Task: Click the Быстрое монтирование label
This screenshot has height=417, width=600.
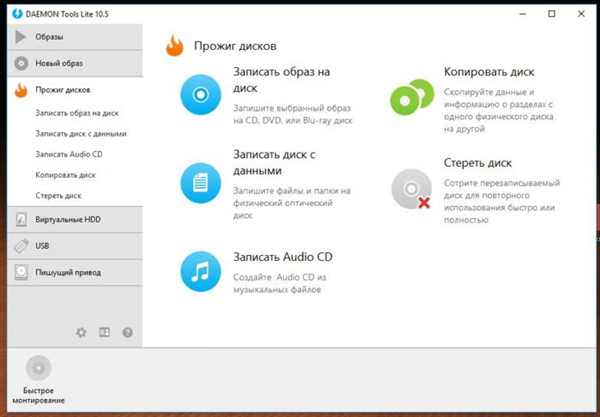Action: (x=38, y=396)
